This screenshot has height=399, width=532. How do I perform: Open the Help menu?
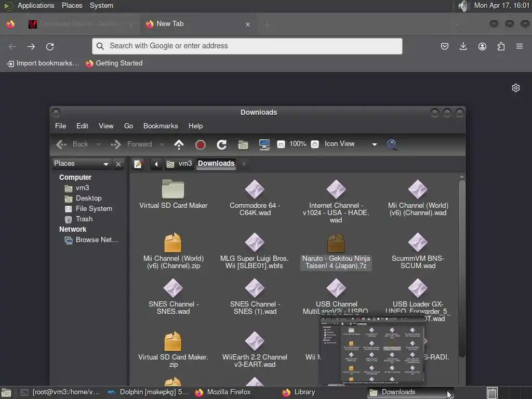click(x=195, y=126)
